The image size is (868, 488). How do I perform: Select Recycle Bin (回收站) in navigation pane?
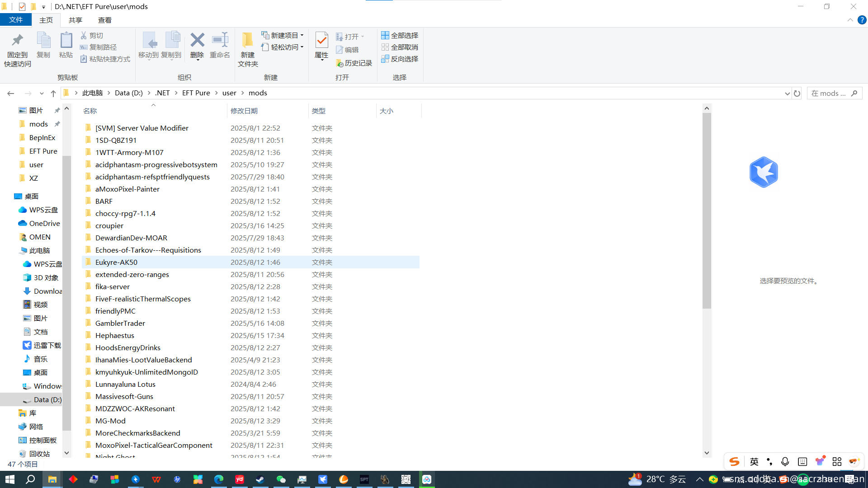[x=34, y=454]
